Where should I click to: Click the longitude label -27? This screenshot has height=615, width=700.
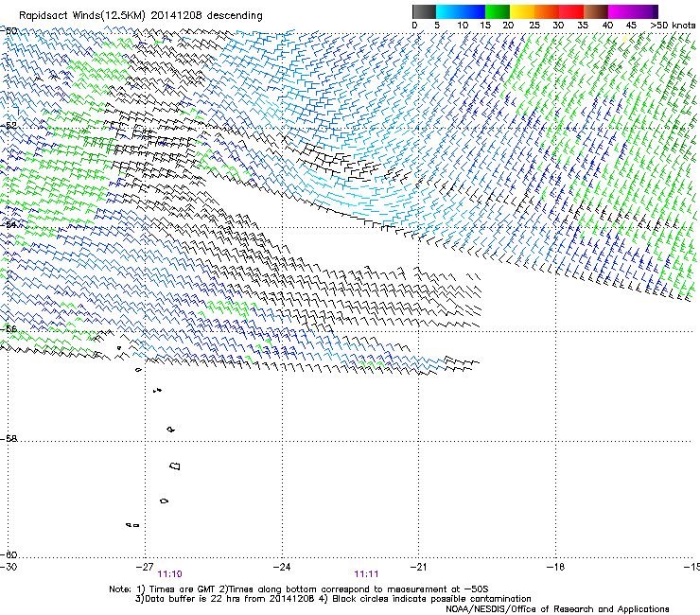tap(145, 567)
